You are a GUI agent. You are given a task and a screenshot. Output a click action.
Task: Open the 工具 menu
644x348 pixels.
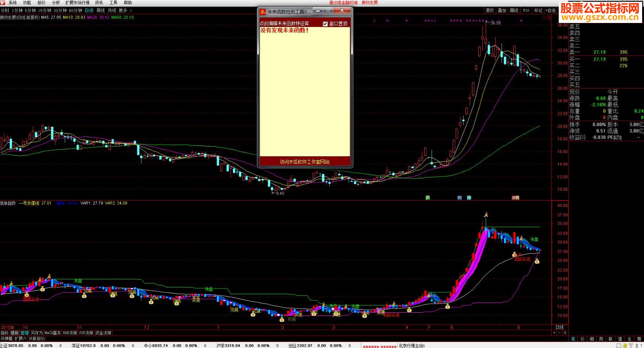(113, 3)
